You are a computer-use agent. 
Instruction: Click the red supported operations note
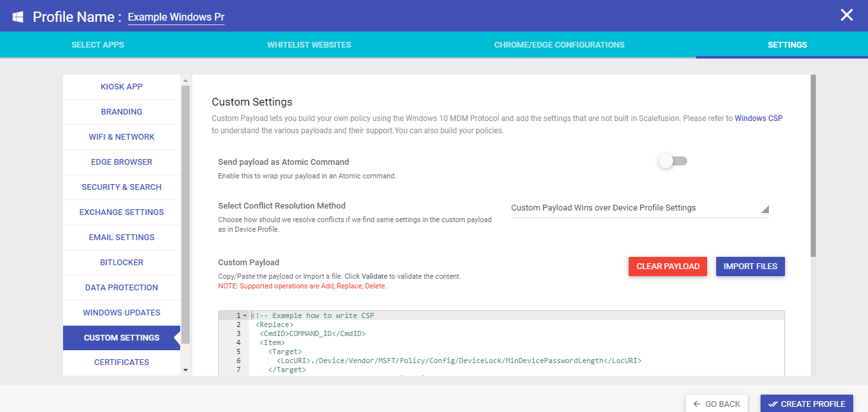[x=302, y=286]
